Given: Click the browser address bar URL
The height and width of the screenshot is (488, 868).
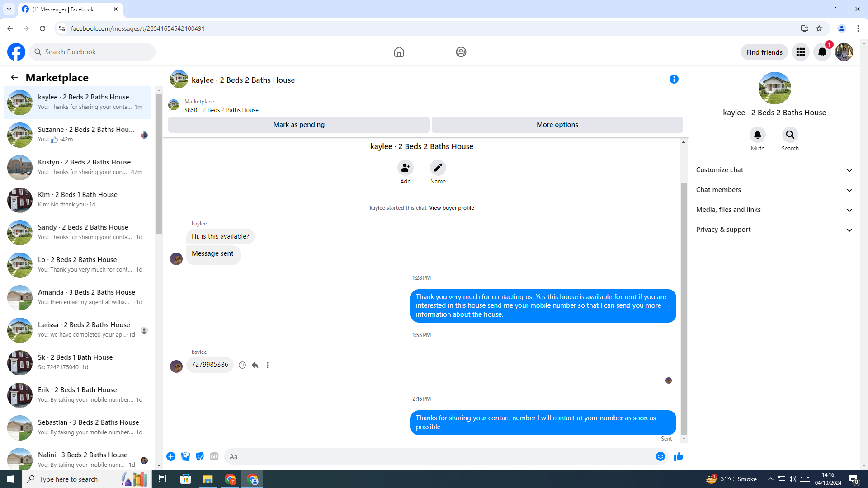Looking at the screenshot, I should (137, 28).
